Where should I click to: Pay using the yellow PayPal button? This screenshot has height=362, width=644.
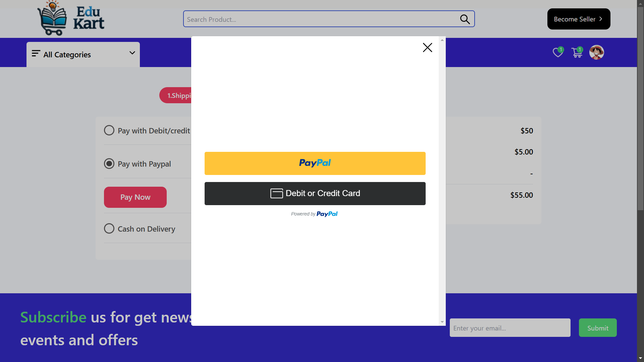point(315,163)
